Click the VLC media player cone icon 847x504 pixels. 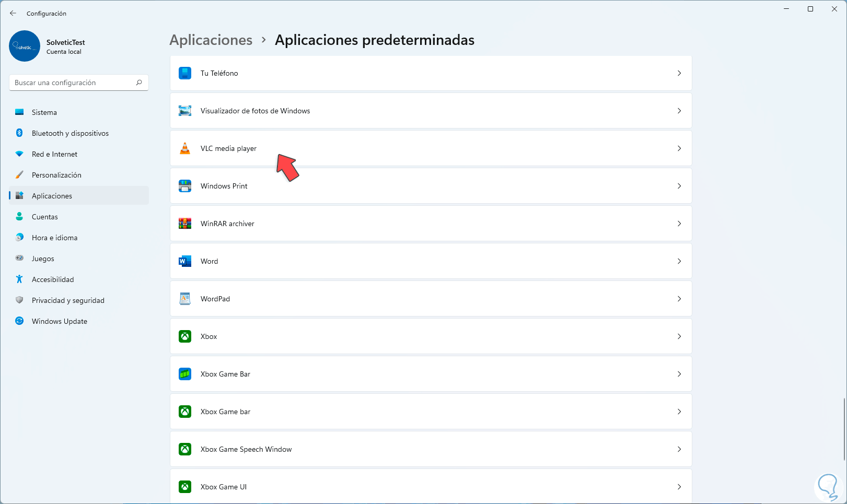pyautogui.click(x=185, y=148)
